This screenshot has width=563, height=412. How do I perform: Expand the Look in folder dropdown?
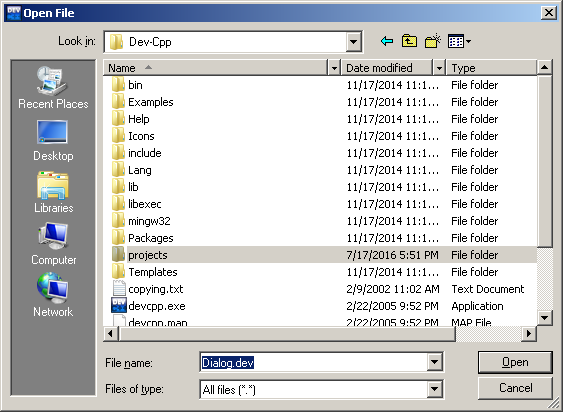click(353, 42)
